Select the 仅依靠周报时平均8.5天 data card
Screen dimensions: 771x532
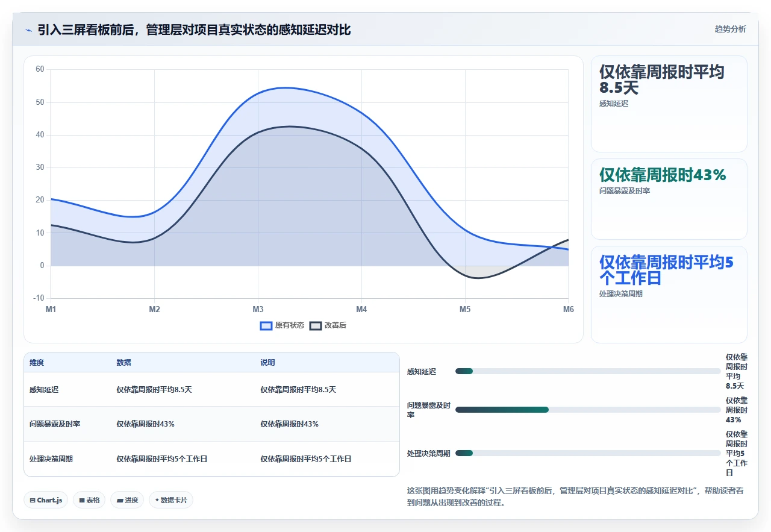[669, 104]
